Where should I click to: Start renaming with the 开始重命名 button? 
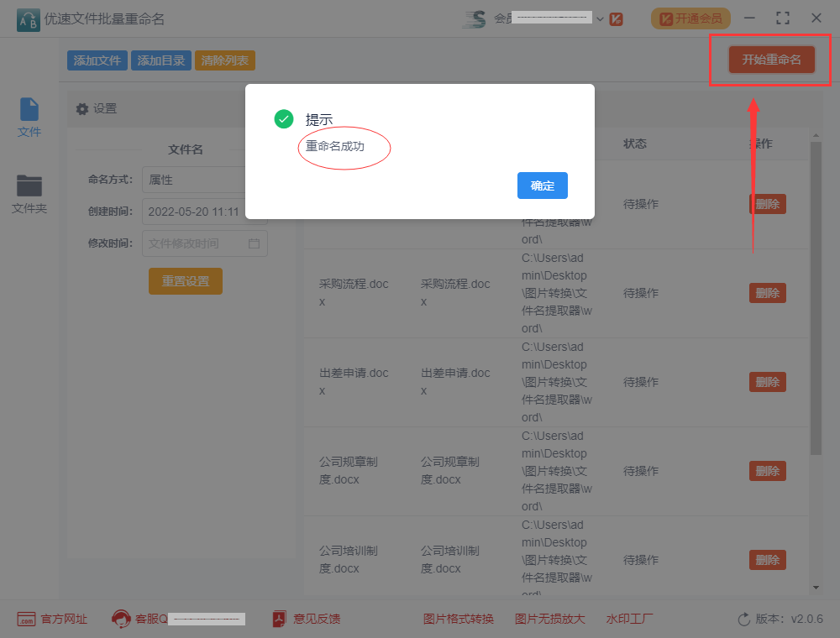point(769,59)
